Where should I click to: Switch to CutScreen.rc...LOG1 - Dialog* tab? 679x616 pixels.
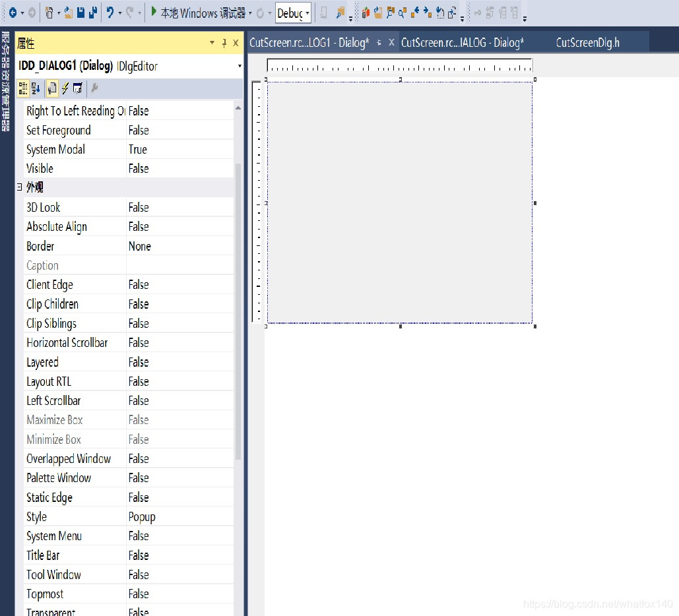(309, 42)
